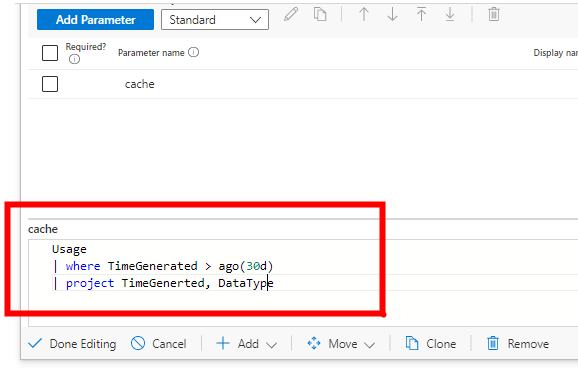The image size is (578, 373).
Task: Open the Move dropdown menu
Action: point(341,344)
